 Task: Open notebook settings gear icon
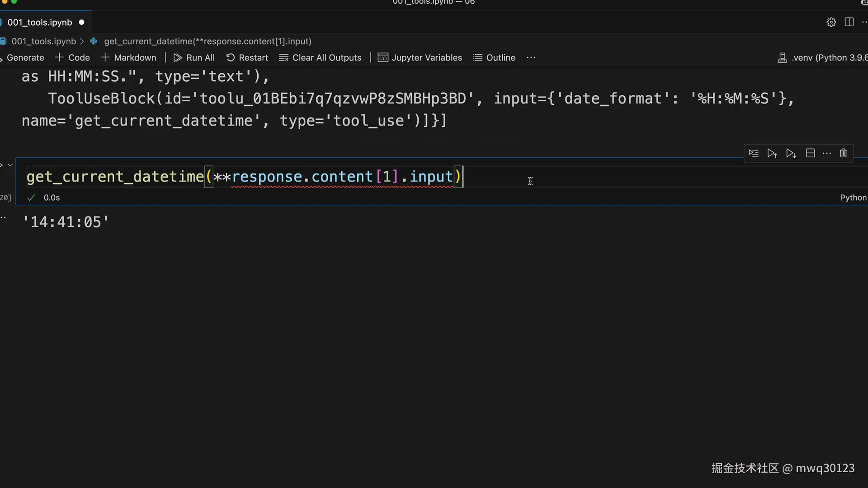pyautogui.click(x=831, y=22)
